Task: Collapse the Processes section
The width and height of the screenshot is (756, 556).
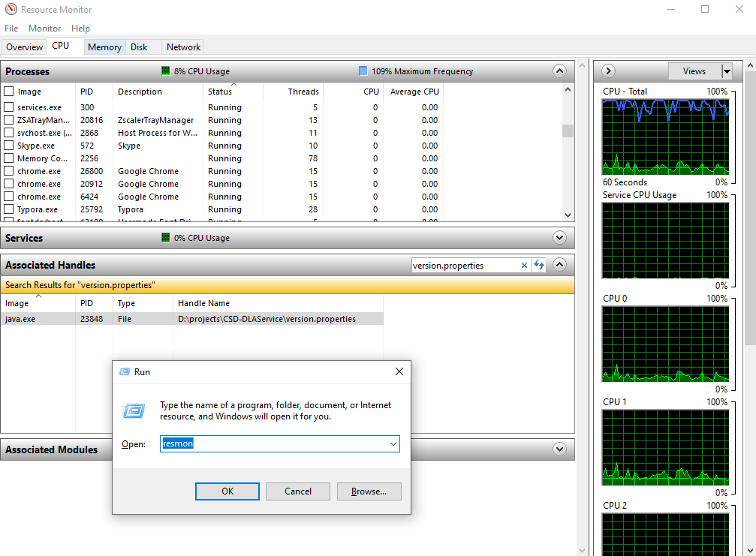Action: tap(559, 71)
